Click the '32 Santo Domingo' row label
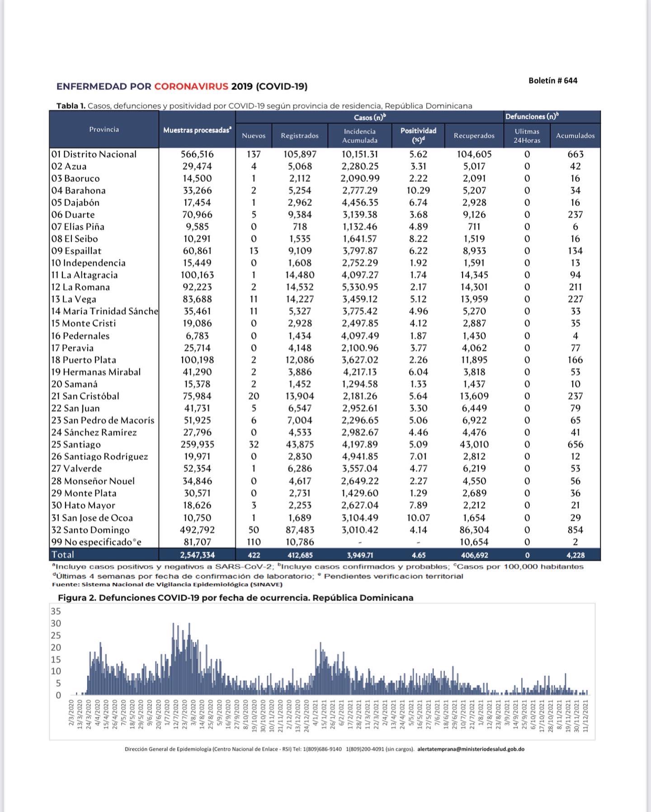651x812 pixels. click(90, 530)
